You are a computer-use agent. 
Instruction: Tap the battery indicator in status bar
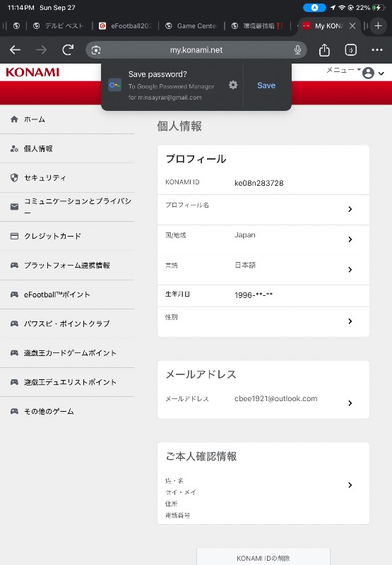(379, 8)
